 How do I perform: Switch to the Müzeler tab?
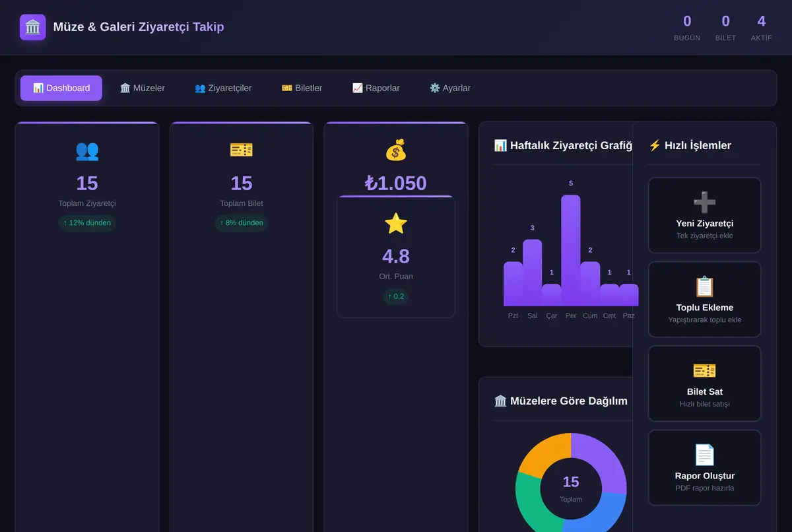[x=143, y=88]
